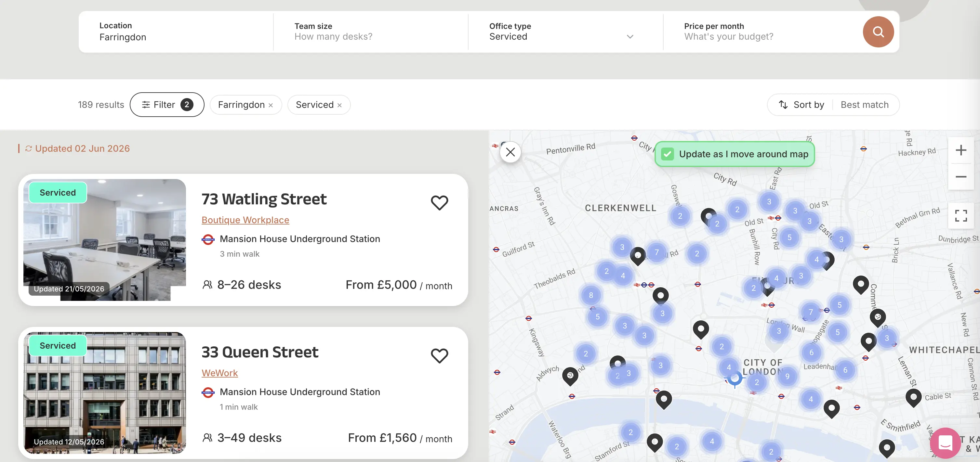Viewport: 980px width, 462px height.
Task: Click the map cluster marker labeled 8
Action: 591,295
